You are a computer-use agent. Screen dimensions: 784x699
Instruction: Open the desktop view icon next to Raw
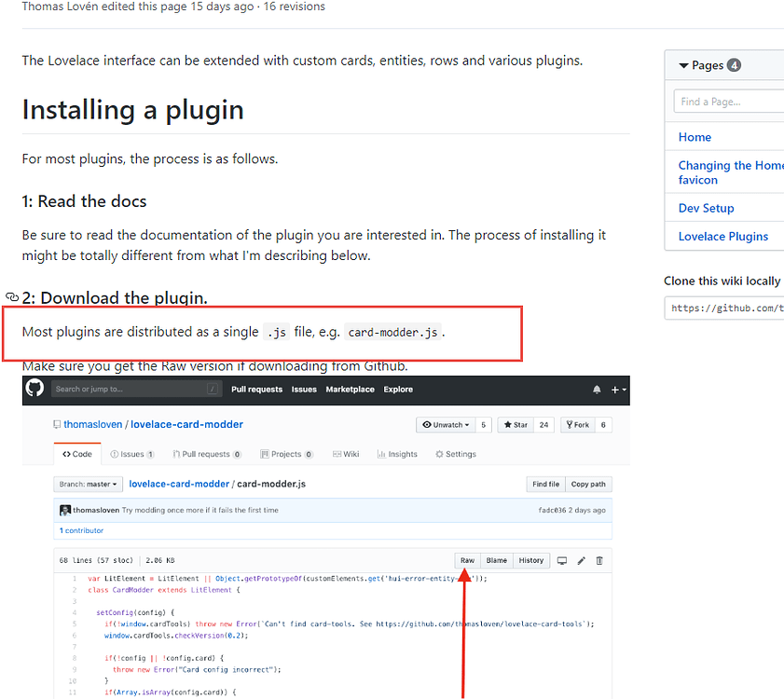[x=562, y=560]
